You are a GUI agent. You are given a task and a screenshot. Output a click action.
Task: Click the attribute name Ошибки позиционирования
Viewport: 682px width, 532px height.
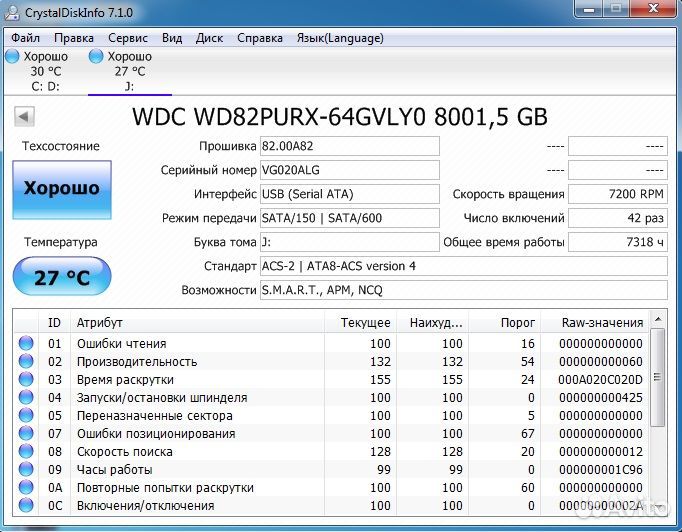click(156, 434)
